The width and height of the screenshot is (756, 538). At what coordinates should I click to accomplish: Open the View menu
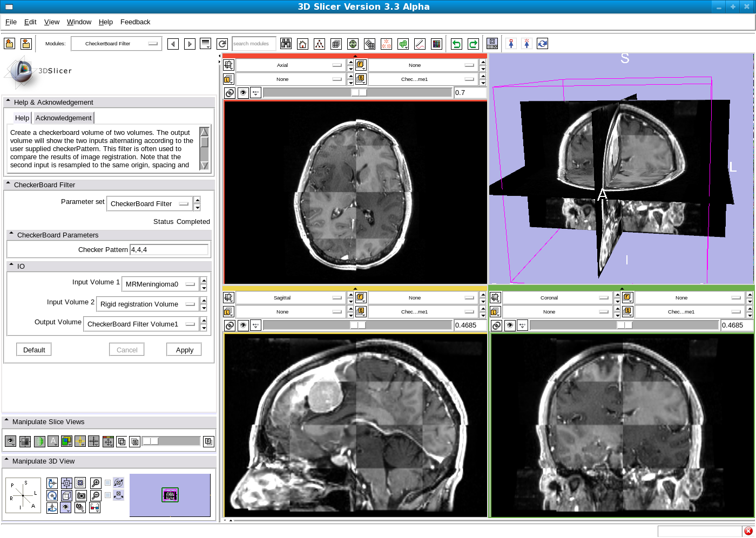tap(52, 22)
